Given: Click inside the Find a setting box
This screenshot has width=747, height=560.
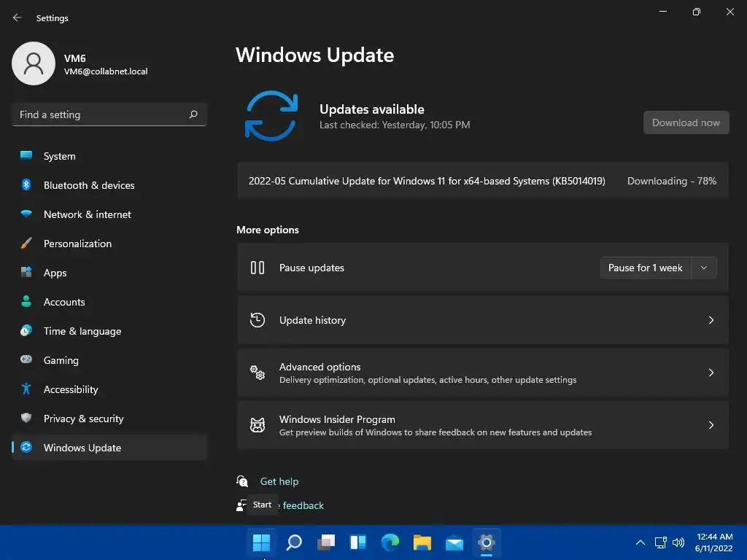Looking at the screenshot, I should point(109,114).
